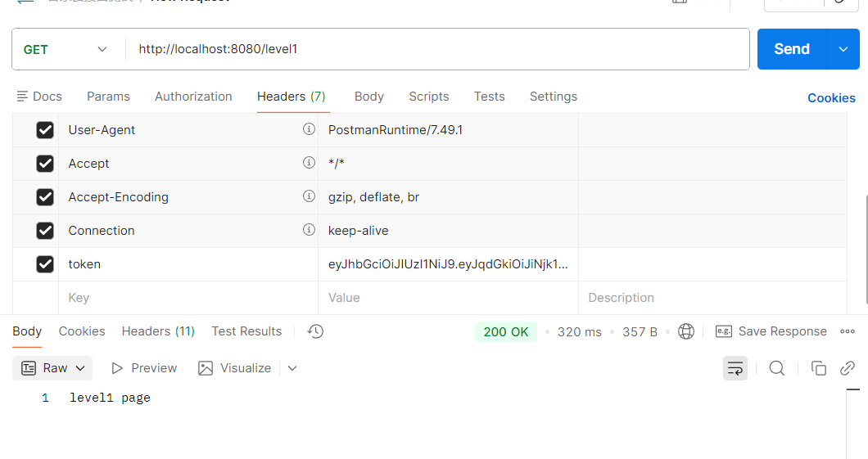Click the search response icon

pos(776,368)
